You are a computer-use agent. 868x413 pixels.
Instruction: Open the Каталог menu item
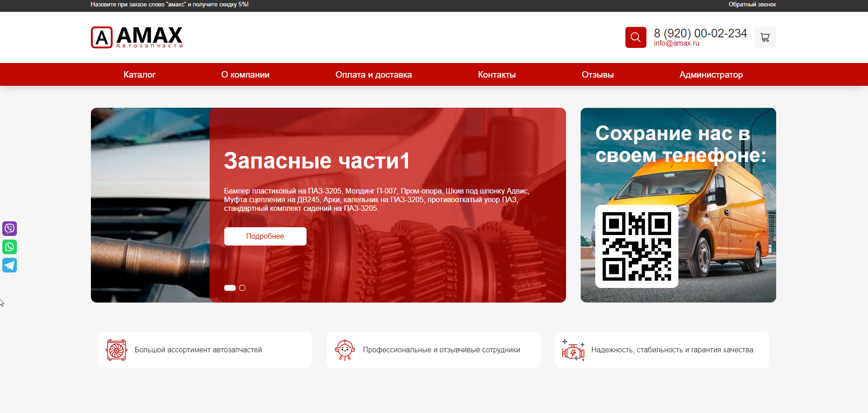point(139,74)
